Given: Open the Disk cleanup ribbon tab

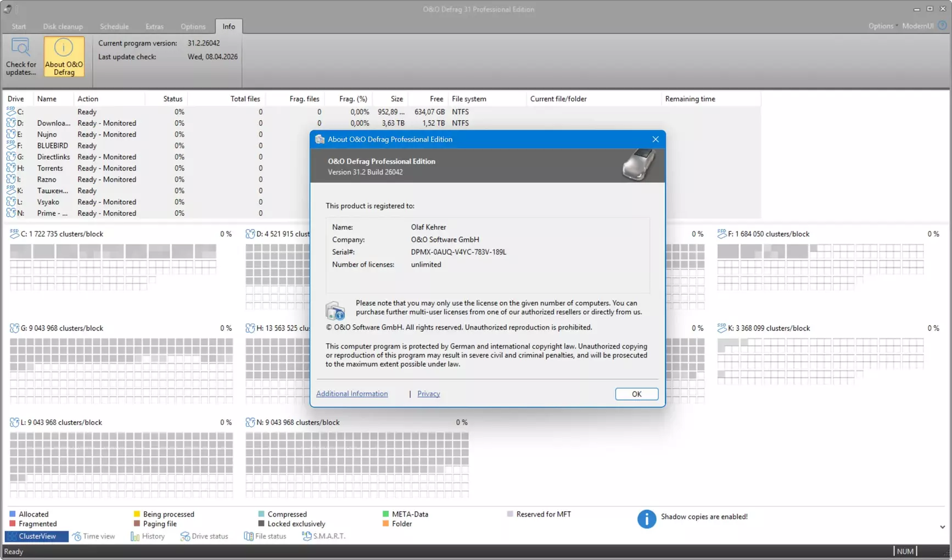Looking at the screenshot, I should click(63, 26).
